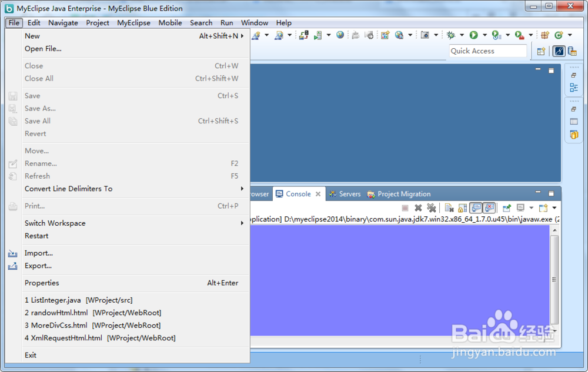Screen dimensions: 588x372
Task: Open dropdown arrow next to camera icon
Action: [x=436, y=35]
